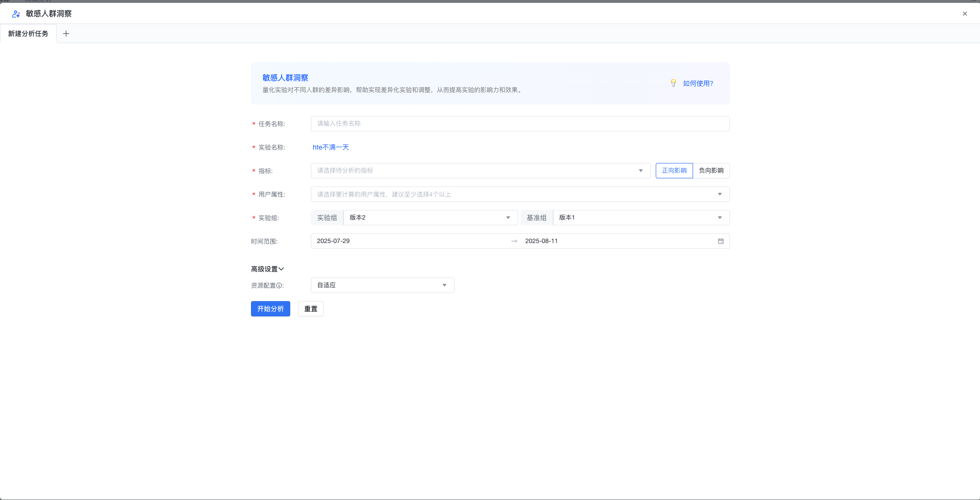Click the lightbulb tip icon
The image size is (980, 500).
point(673,83)
